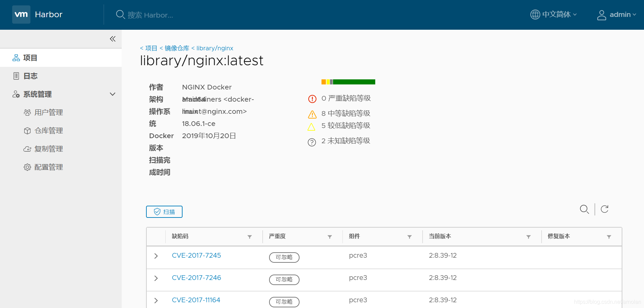This screenshot has height=308, width=644.
Task: Open CVE-2017-7245 link
Action: point(196,256)
